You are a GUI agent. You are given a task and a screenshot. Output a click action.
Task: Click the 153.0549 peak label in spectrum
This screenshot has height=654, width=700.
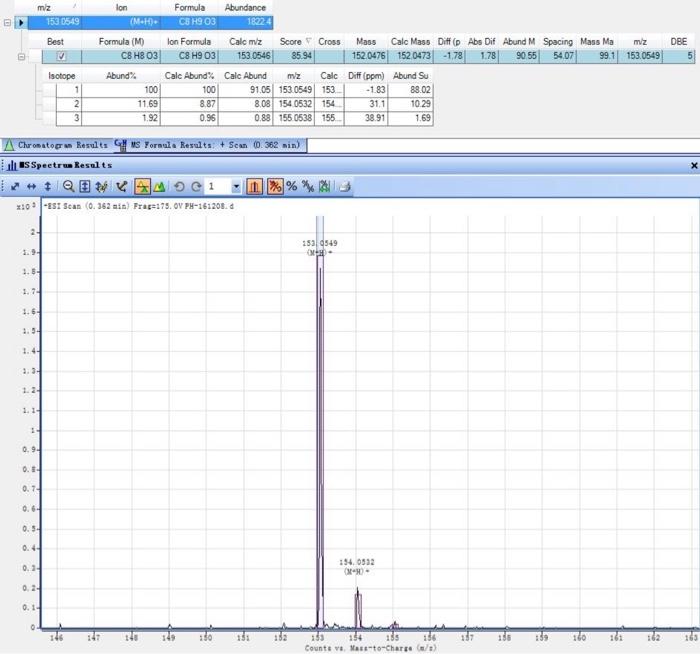[x=320, y=243]
